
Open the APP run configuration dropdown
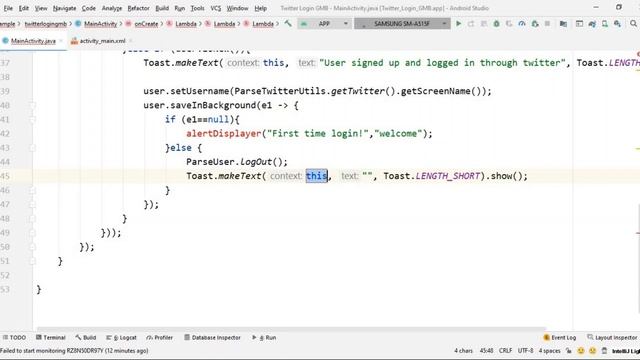[x=324, y=24]
